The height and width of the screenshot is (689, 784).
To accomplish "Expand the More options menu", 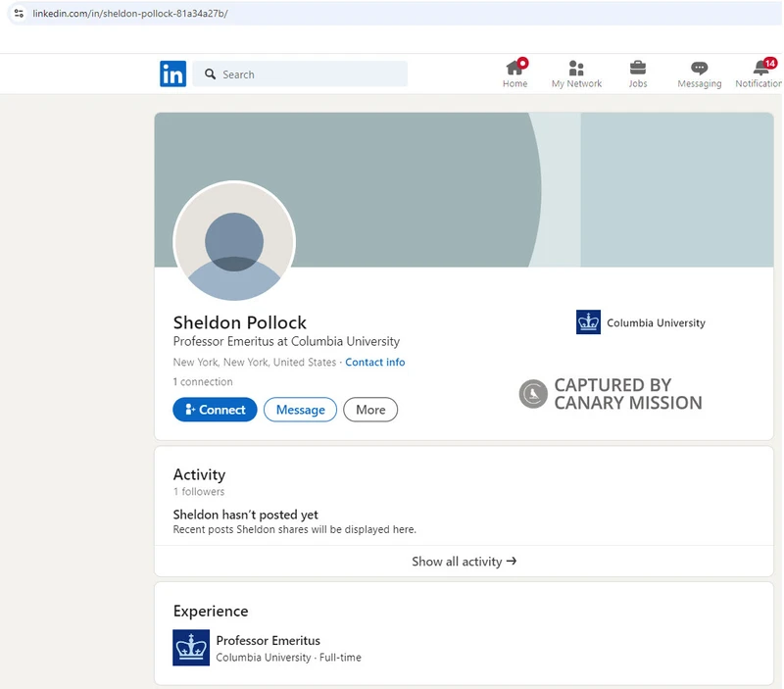I will click(x=370, y=410).
